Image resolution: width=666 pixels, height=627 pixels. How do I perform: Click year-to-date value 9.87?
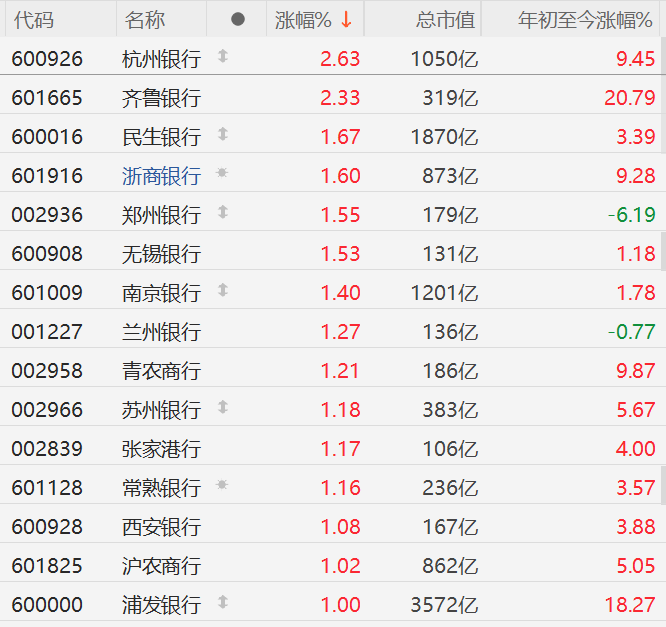pos(635,371)
